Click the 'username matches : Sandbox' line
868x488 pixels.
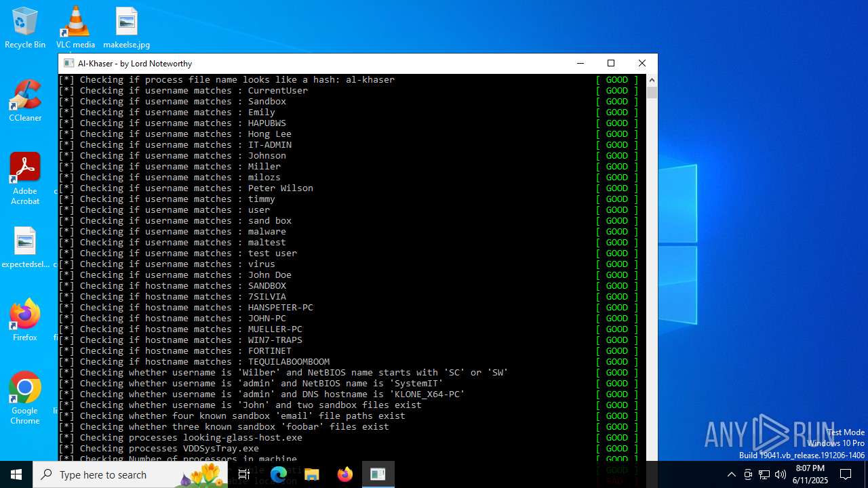pyautogui.click(x=172, y=102)
